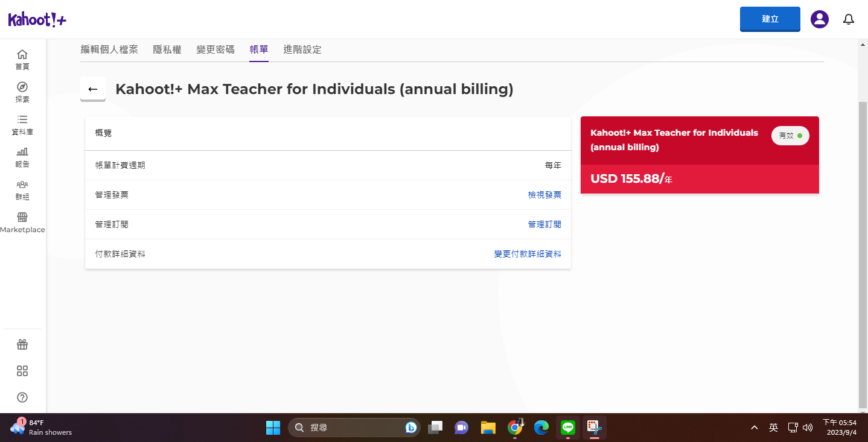Open the Marketplace shop icon

[22, 223]
